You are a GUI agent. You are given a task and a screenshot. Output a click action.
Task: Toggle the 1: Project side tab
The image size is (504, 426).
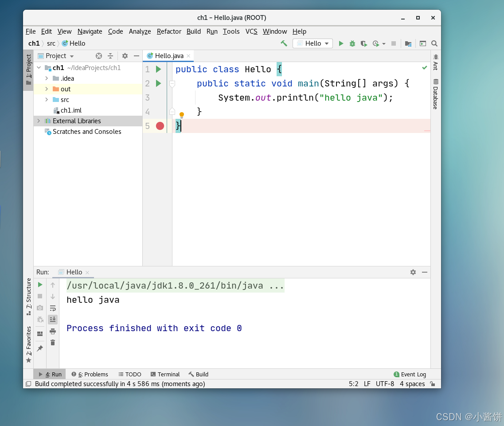tap(29, 70)
